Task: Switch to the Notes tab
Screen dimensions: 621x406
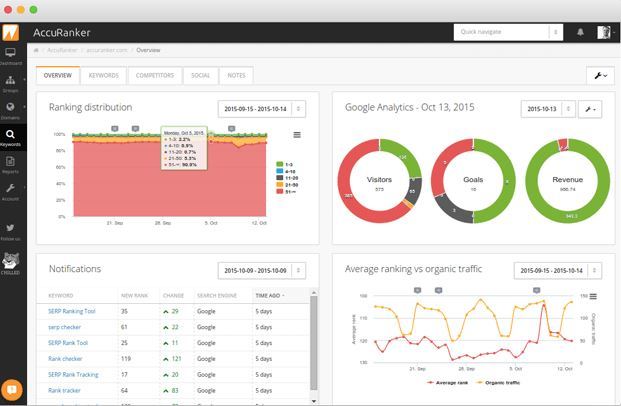Action: tap(236, 75)
